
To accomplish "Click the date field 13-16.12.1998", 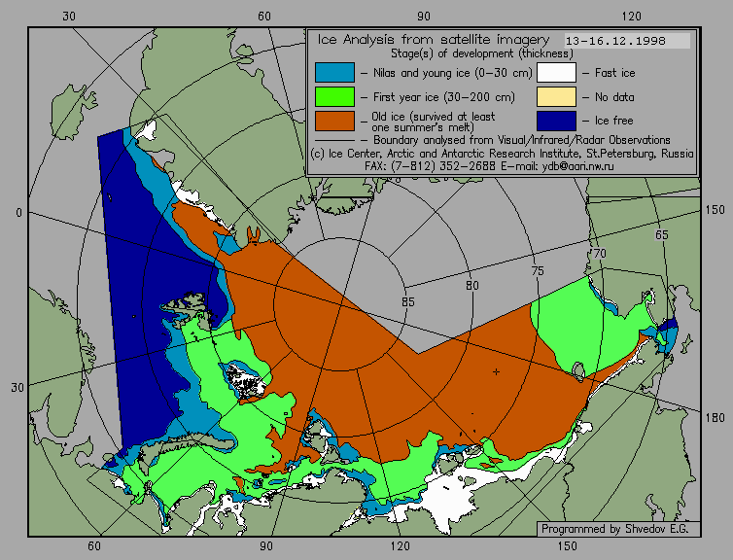I will [627, 41].
